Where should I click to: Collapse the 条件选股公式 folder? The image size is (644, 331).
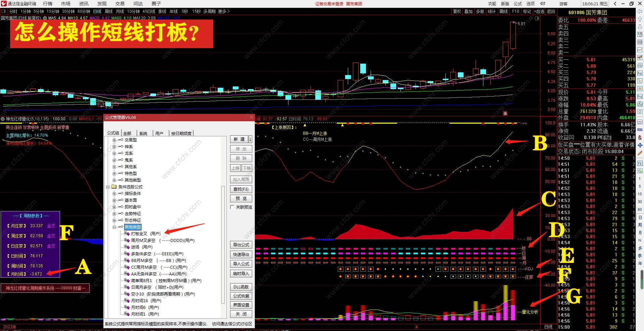point(108,187)
